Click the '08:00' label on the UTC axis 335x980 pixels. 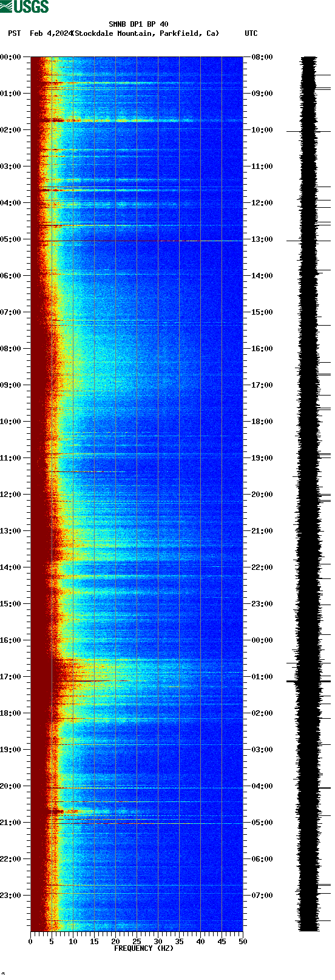[x=262, y=57]
